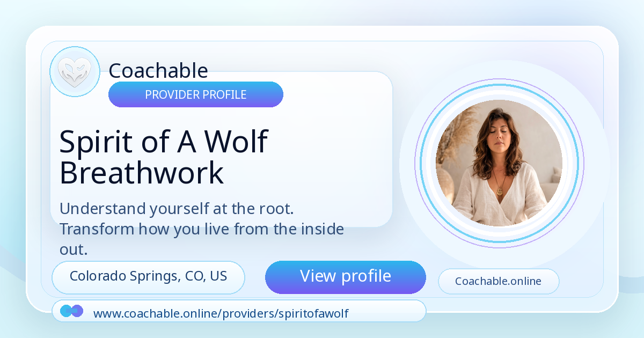The image size is (644, 338).
Task: Select the PROVIDER PROFILE badge
Action: [x=196, y=94]
